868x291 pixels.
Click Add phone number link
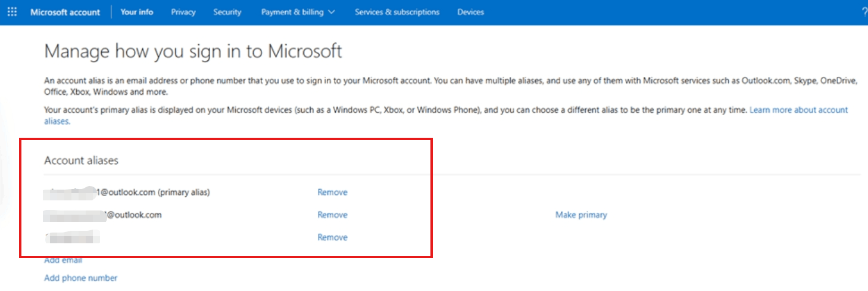click(x=81, y=278)
